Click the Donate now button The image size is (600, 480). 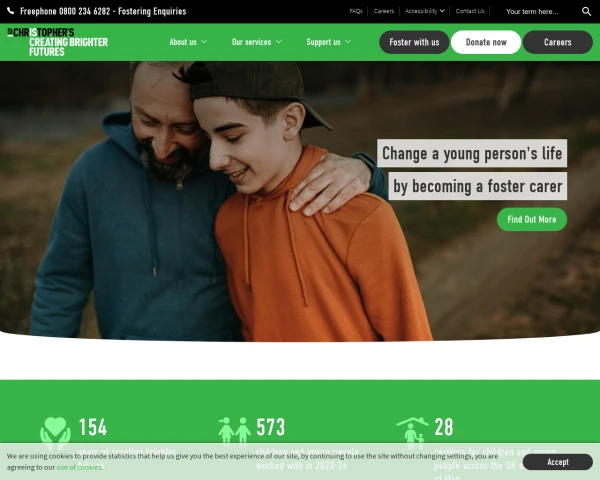pos(486,42)
